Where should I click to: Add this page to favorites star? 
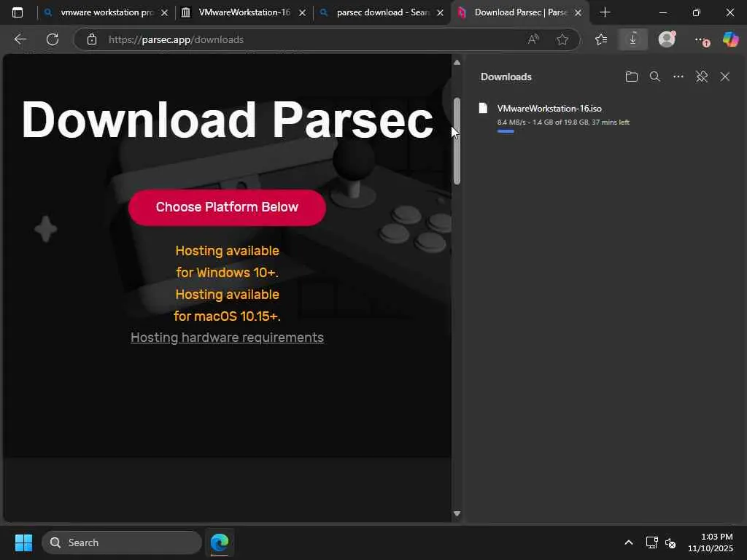562,39
